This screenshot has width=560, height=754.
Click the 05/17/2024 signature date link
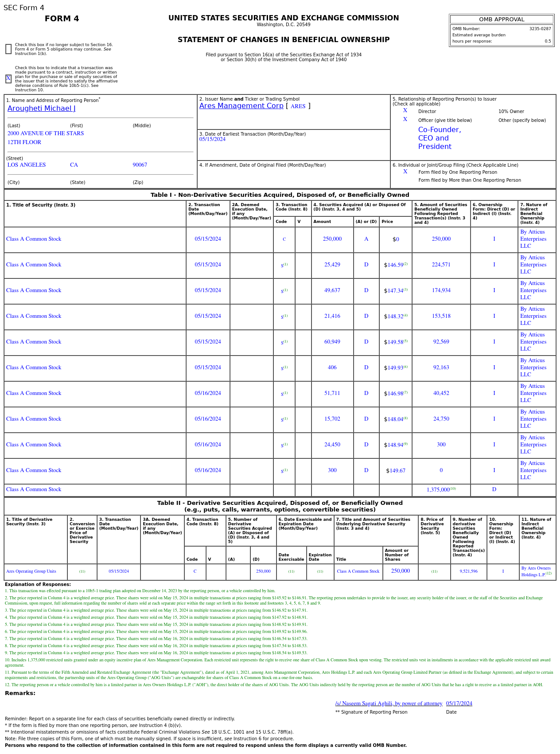pyautogui.click(x=459, y=703)
